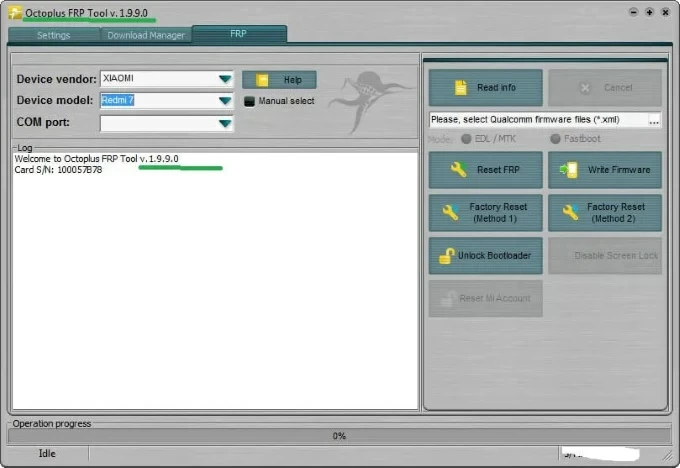
Task: Open the Download Manager tab
Action: click(146, 35)
